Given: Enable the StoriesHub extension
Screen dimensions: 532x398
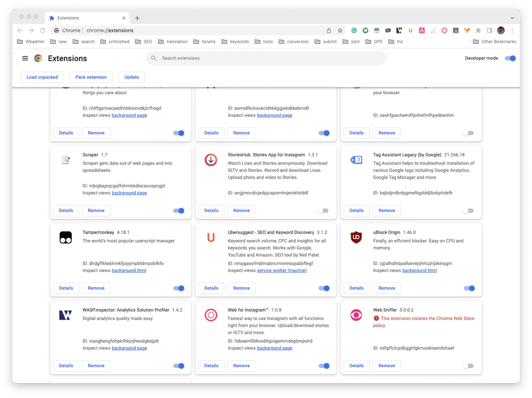Looking at the screenshot, I should [324, 210].
